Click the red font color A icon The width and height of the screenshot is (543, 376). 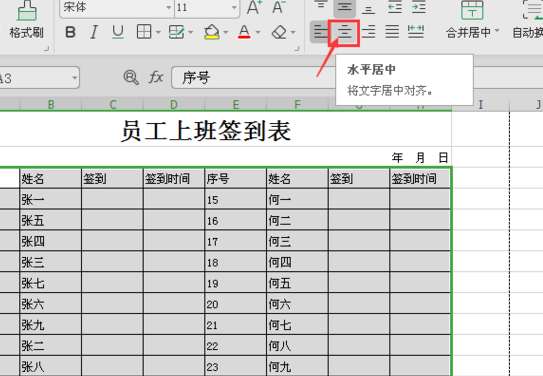244,32
